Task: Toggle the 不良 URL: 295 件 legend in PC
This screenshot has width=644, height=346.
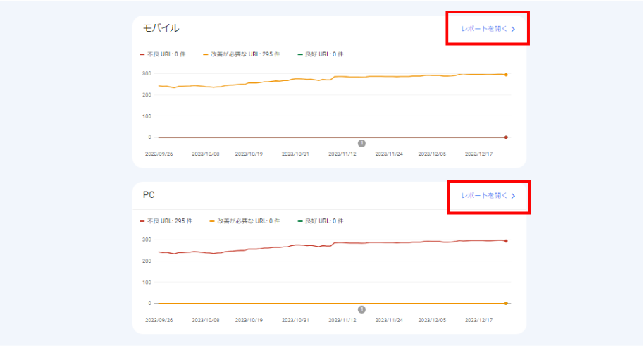Action: point(168,221)
